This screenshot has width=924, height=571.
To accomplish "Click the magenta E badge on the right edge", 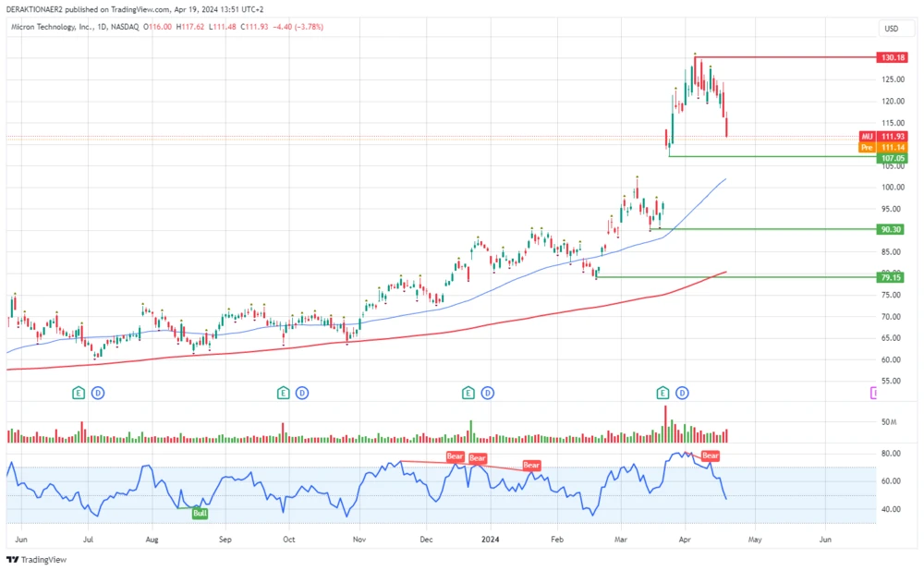I will 875,393.
